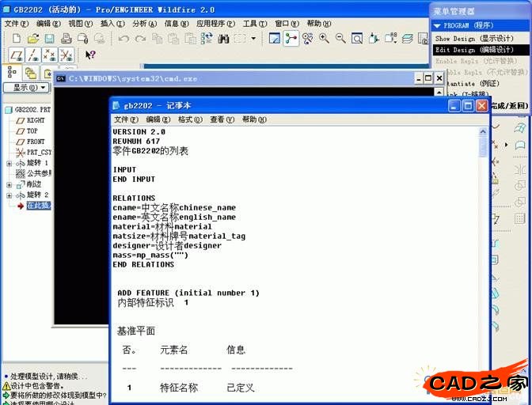Expand the 旋转 1 feature node
This screenshot has width=532, height=405.
click(x=9, y=164)
